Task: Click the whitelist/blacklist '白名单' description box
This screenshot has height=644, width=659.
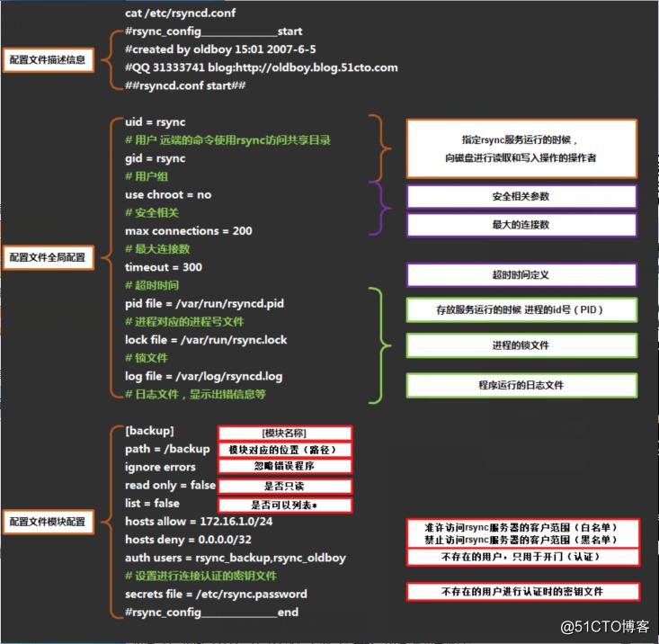Action: pyautogui.click(x=522, y=533)
